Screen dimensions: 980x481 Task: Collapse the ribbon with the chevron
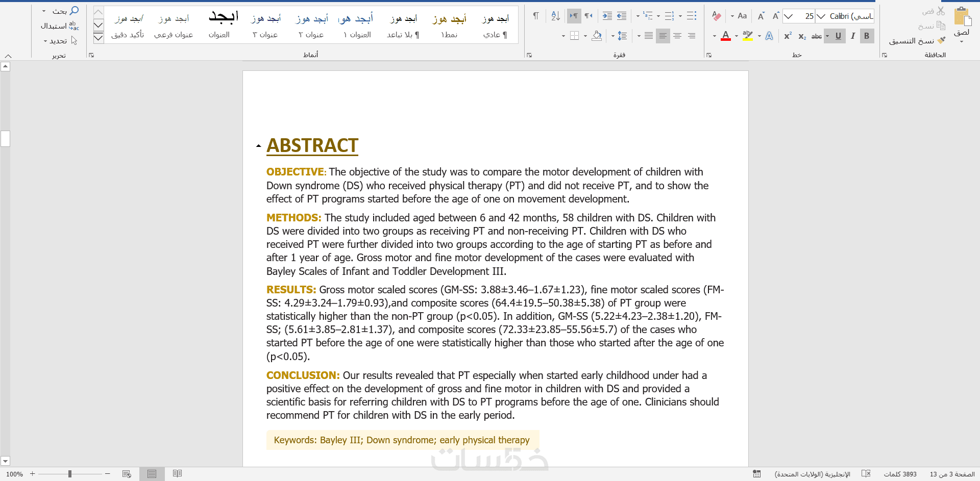coord(8,56)
